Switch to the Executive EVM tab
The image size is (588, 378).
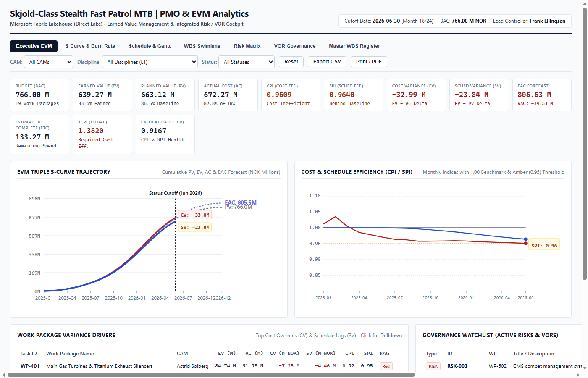pyautogui.click(x=34, y=46)
